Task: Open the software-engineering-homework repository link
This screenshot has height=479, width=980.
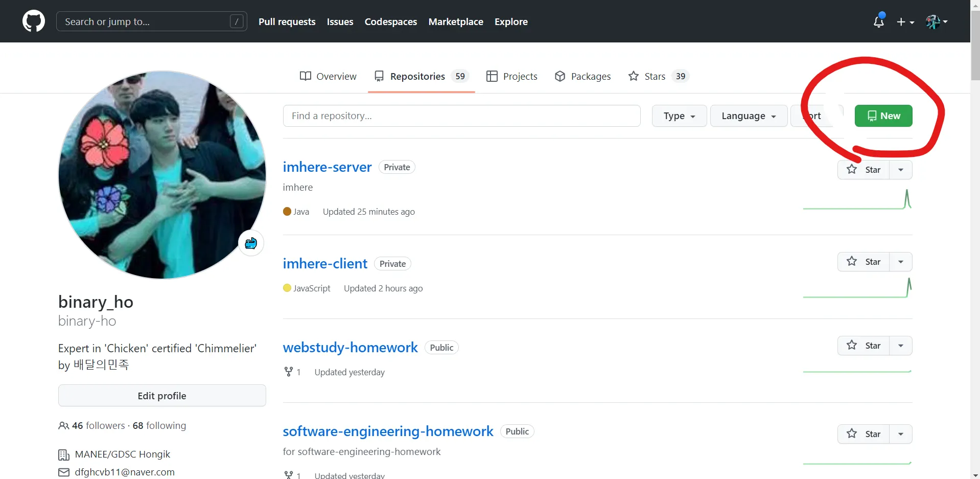Action: pos(388,431)
